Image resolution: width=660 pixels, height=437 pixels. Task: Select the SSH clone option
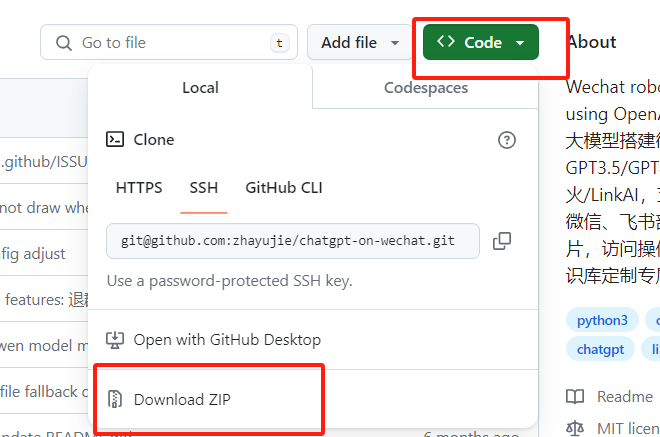(204, 188)
